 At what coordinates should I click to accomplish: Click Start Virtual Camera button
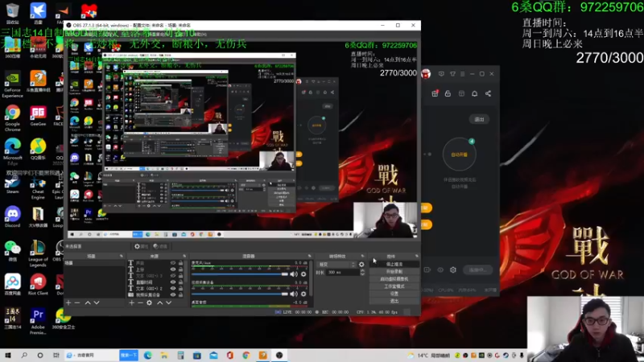click(x=394, y=279)
